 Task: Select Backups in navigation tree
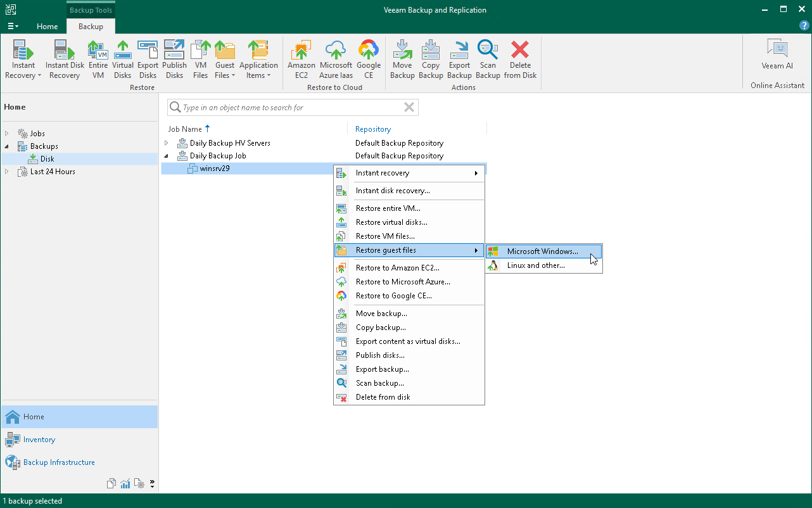tap(44, 146)
